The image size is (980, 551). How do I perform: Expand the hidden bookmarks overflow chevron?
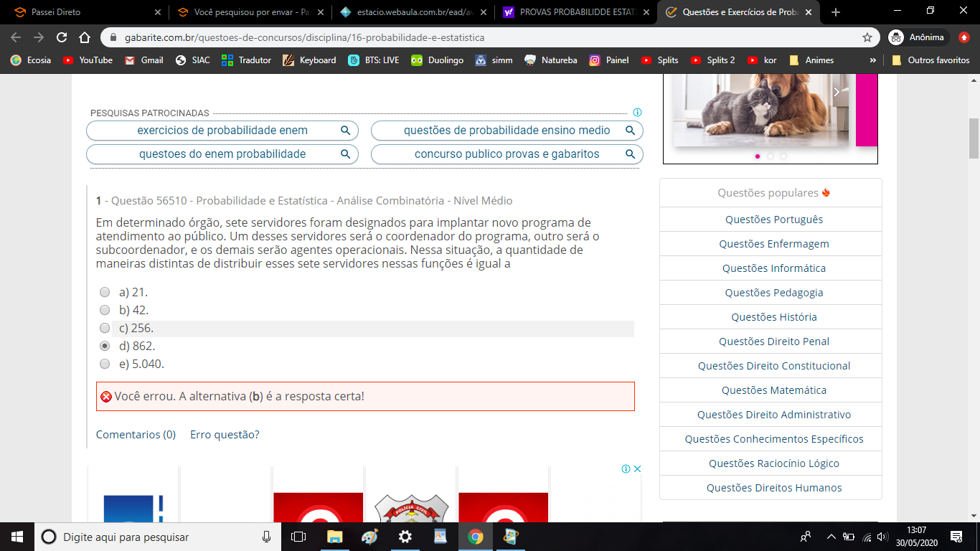(x=872, y=60)
